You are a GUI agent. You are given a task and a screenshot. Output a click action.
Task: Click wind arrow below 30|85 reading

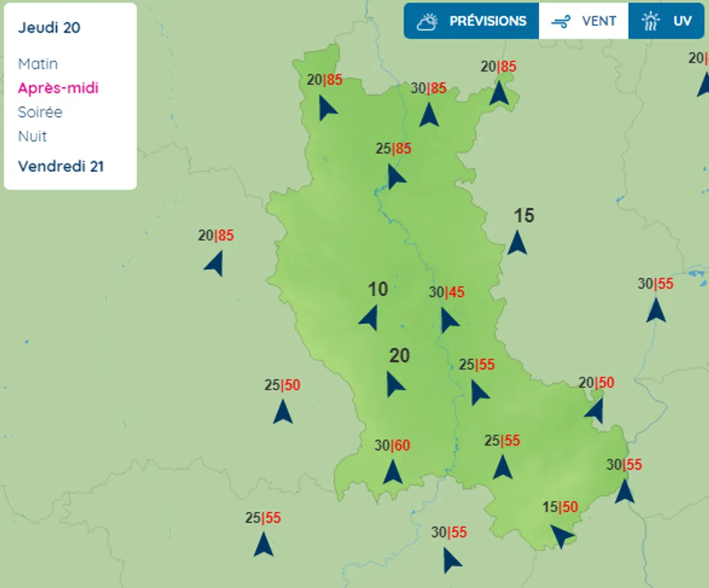(429, 114)
